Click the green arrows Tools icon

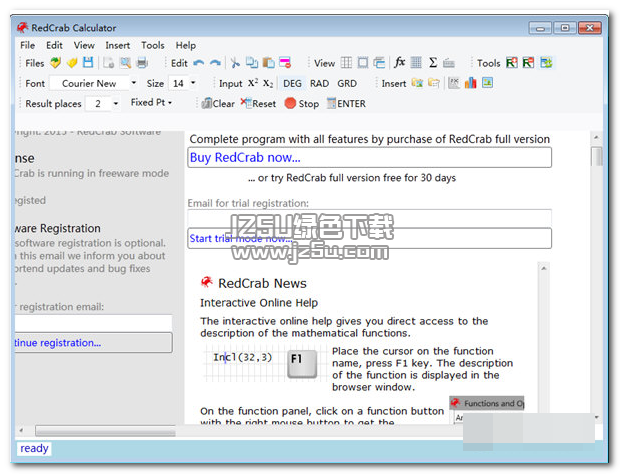tap(546, 62)
